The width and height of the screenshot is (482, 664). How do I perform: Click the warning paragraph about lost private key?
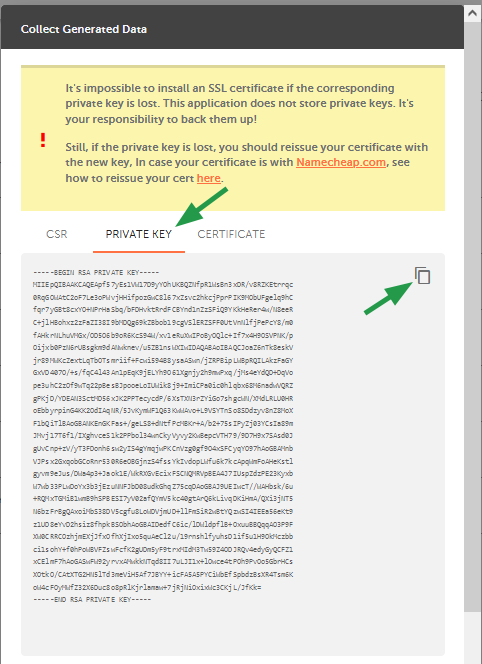pos(239,103)
